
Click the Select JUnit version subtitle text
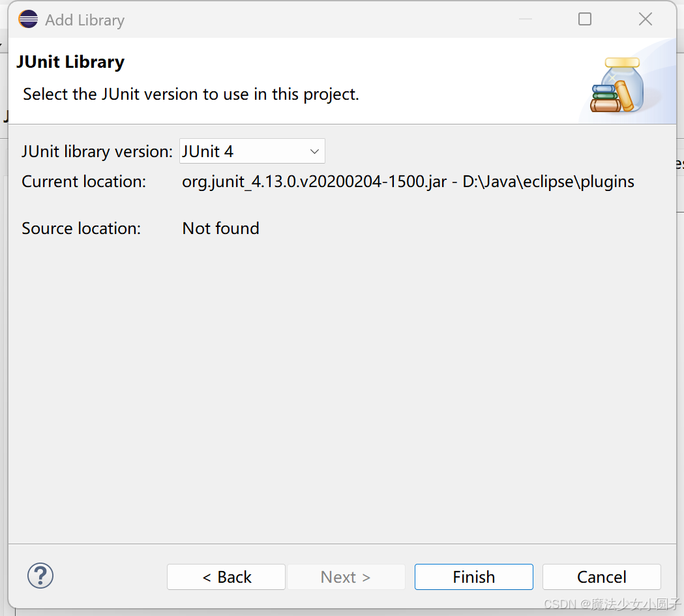pyautogui.click(x=190, y=94)
